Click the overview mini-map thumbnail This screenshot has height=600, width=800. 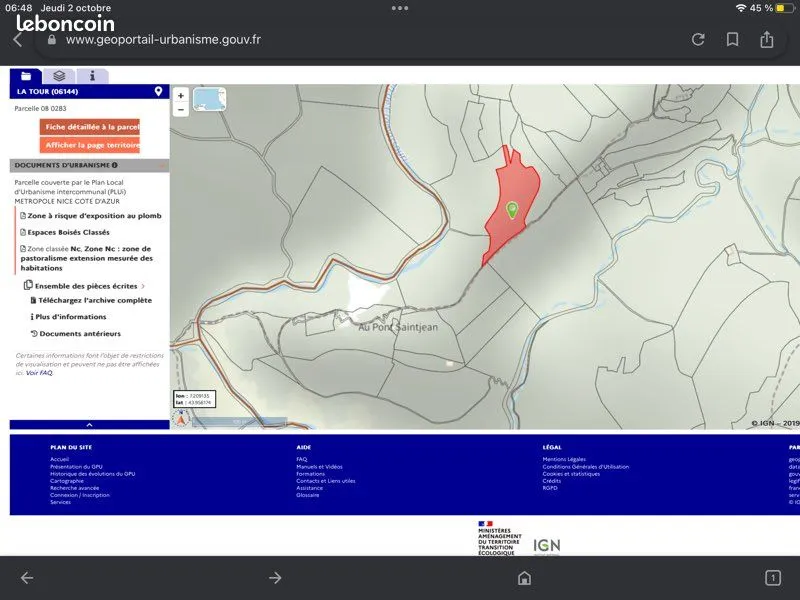click(x=210, y=99)
